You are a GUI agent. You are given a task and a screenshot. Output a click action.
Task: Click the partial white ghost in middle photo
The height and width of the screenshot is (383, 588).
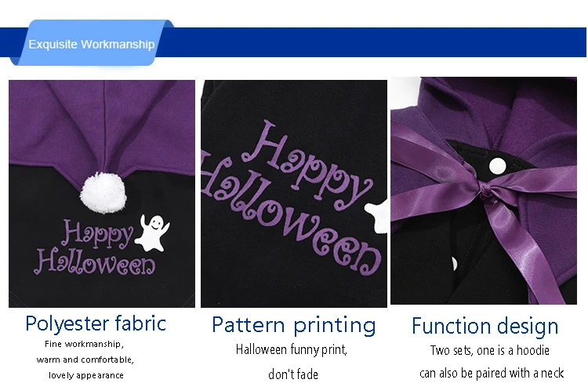(x=376, y=217)
